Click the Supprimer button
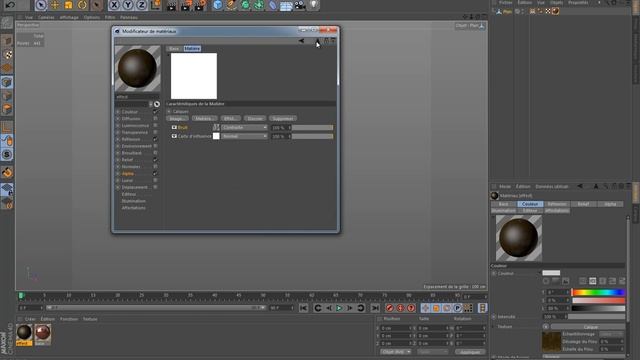The height and width of the screenshot is (360, 640). 283,119
